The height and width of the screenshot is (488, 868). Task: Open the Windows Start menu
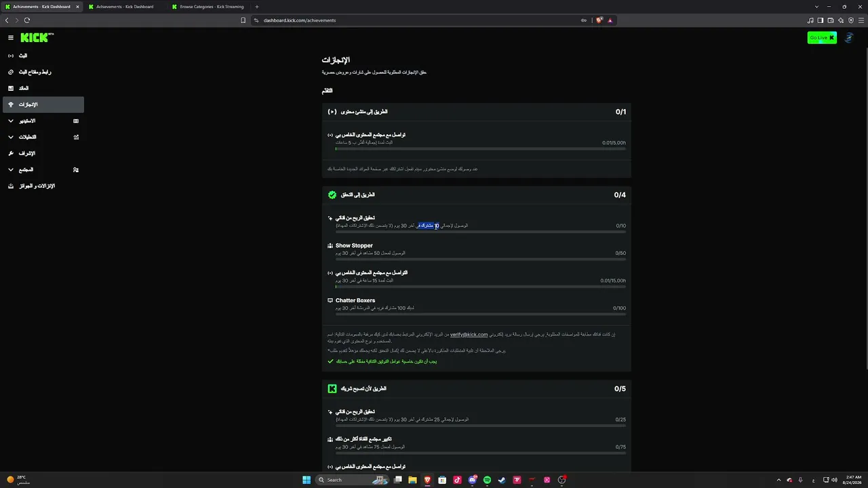[307, 480]
